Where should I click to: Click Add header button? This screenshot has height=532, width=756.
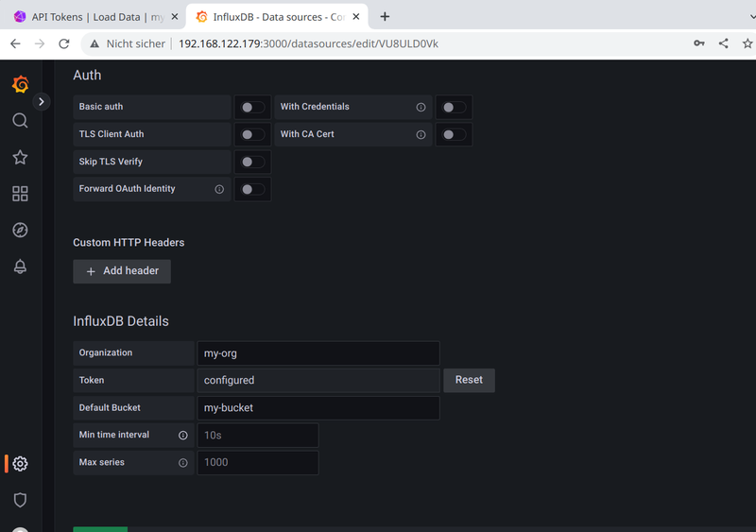[122, 271]
